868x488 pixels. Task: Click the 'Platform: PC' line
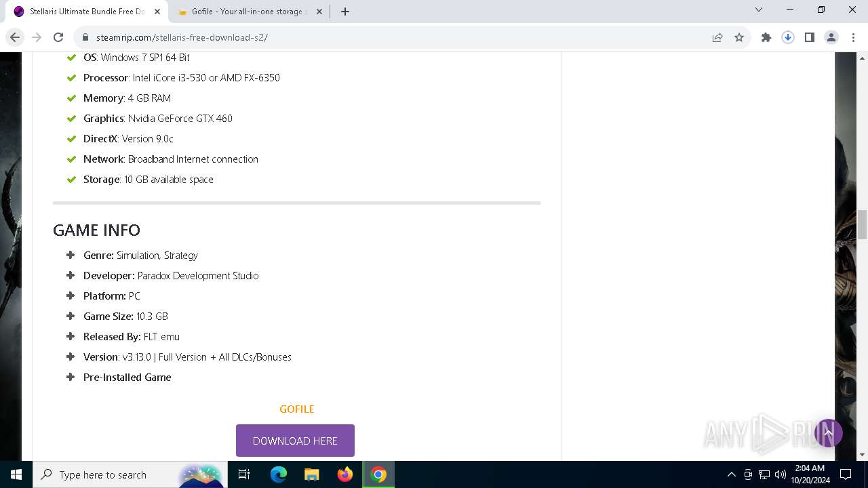point(112,296)
